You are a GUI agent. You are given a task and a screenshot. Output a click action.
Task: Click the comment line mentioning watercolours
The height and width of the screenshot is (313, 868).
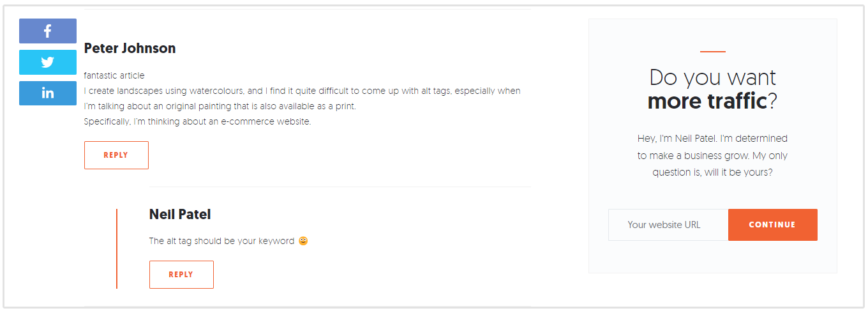pyautogui.click(x=302, y=91)
